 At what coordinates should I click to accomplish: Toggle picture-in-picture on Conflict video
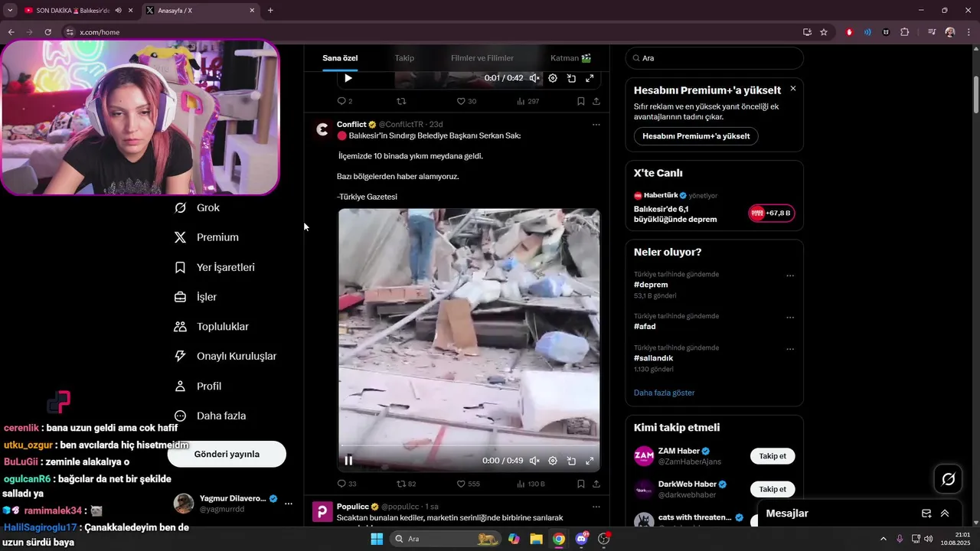pos(571,461)
